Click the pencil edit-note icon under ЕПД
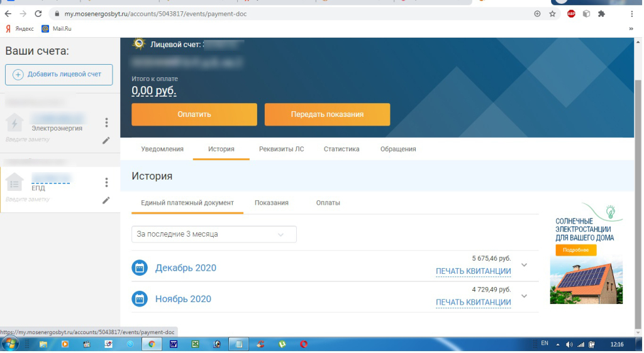This screenshot has height=353, width=644. (106, 200)
